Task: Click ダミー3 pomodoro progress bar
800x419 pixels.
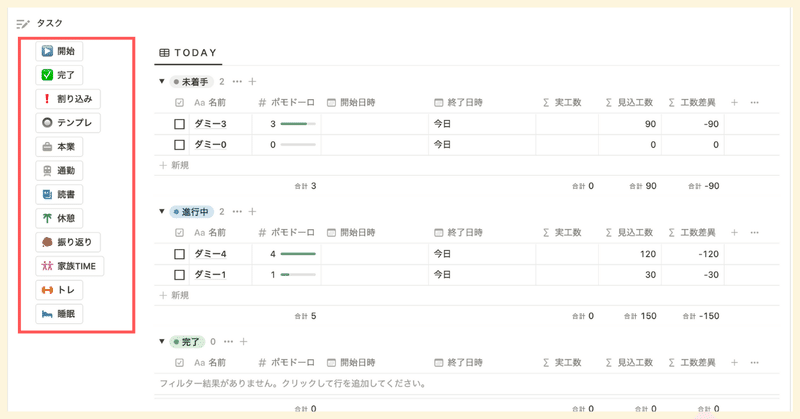Action: tap(298, 124)
